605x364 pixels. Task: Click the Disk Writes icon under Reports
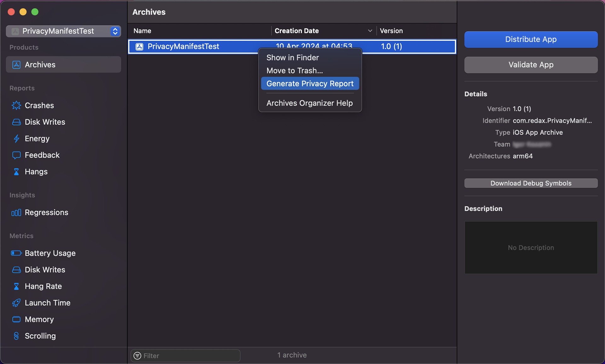coord(16,122)
